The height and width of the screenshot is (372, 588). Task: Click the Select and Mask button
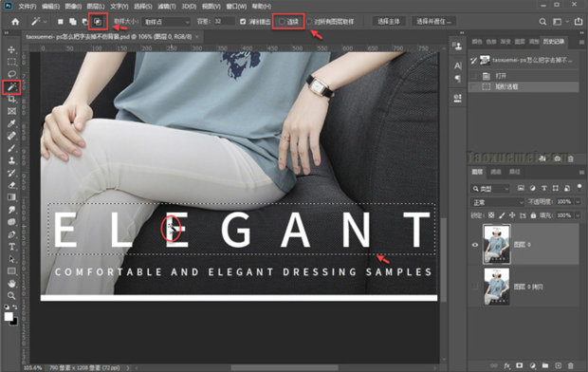point(433,22)
